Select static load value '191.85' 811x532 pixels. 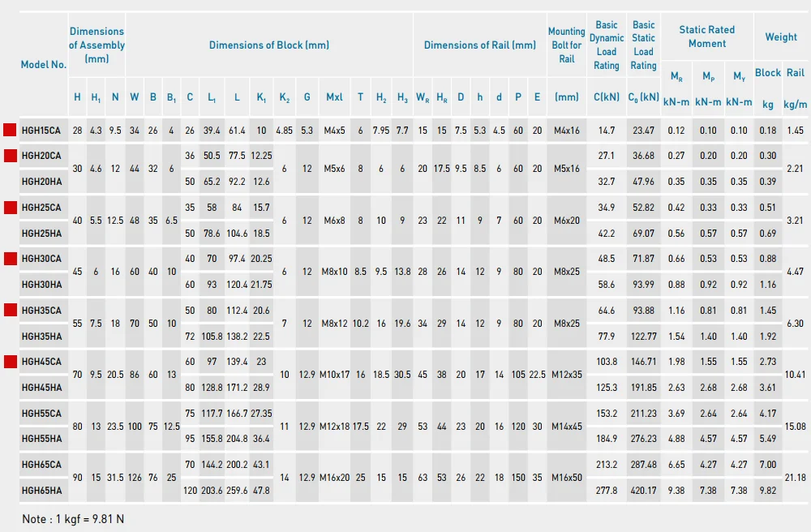point(643,387)
